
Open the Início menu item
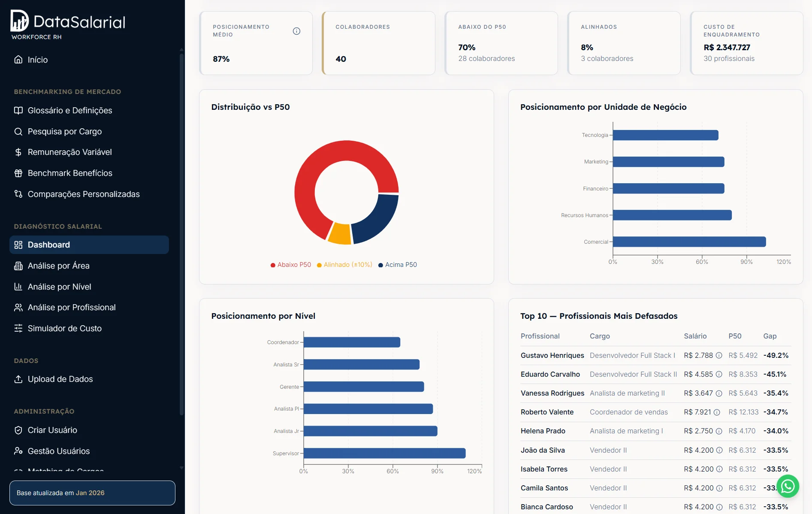(89, 60)
